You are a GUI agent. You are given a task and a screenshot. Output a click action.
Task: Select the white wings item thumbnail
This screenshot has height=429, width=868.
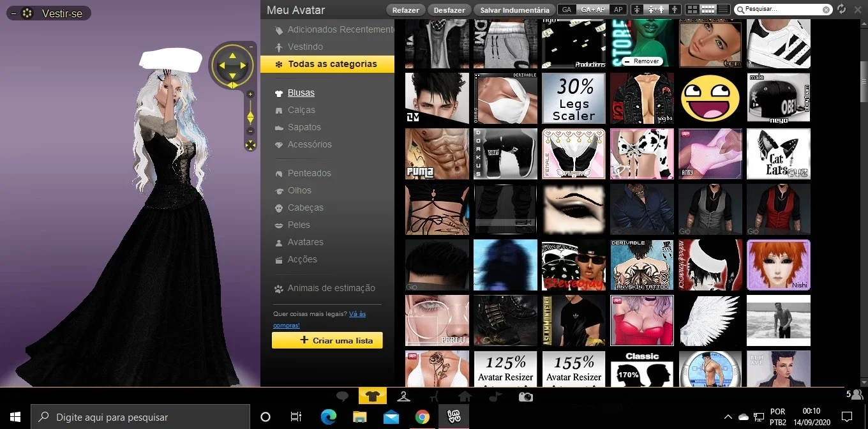point(710,320)
